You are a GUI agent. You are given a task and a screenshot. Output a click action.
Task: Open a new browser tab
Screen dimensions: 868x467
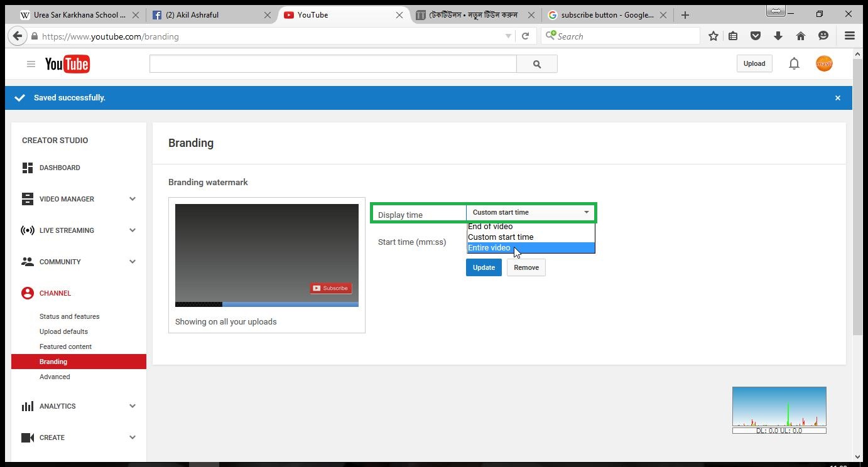click(x=685, y=15)
